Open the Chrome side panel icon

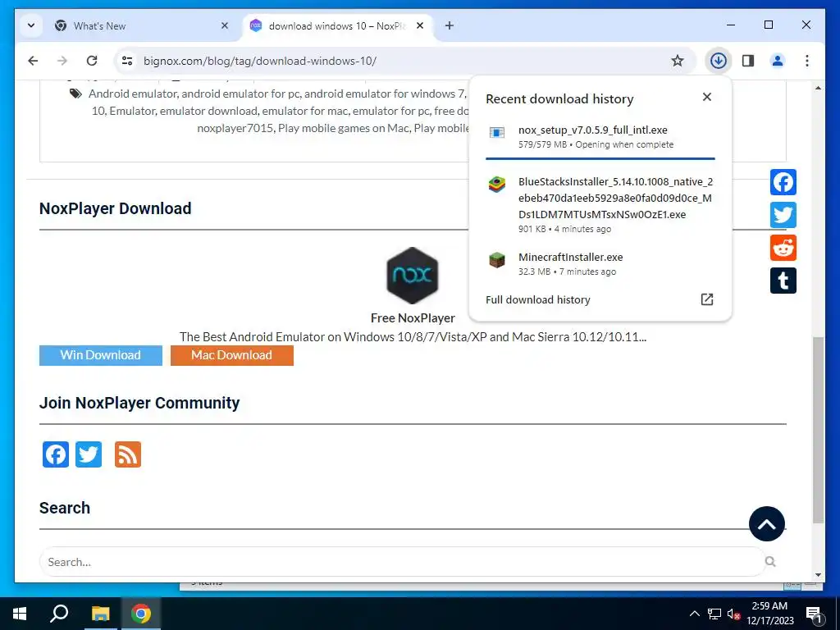pyautogui.click(x=748, y=61)
